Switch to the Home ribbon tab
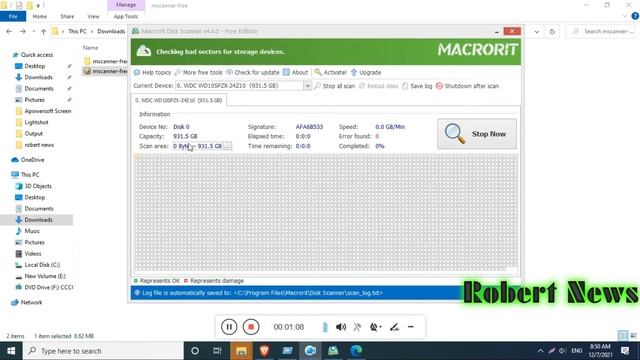 tap(40, 16)
